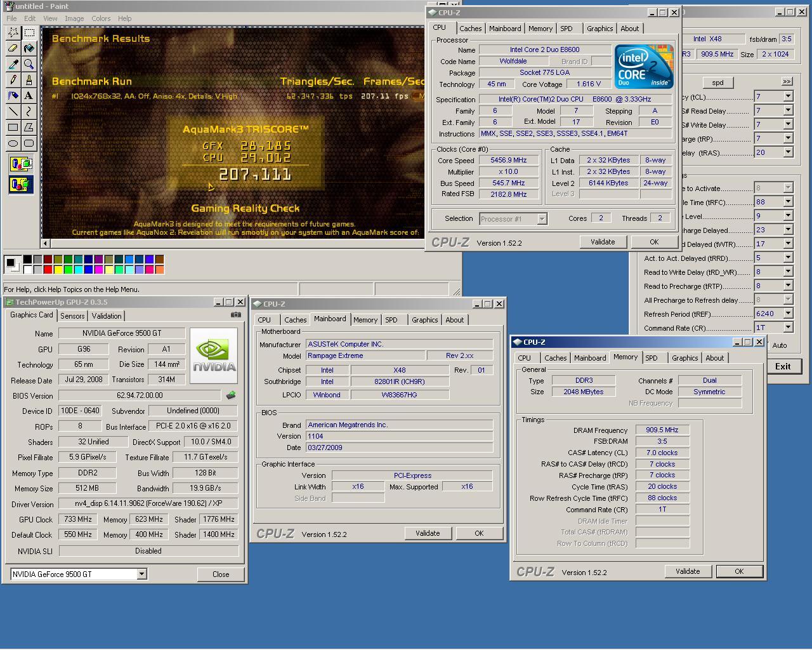Open the Read to Precharge (tRTP) dropdown
Viewport: 812px width, 650px height.
pos(788,286)
